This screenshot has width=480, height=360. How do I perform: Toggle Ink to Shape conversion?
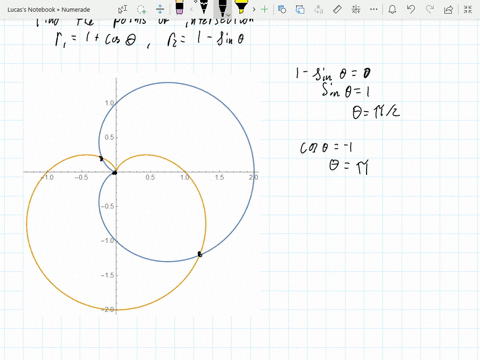tap(300, 9)
